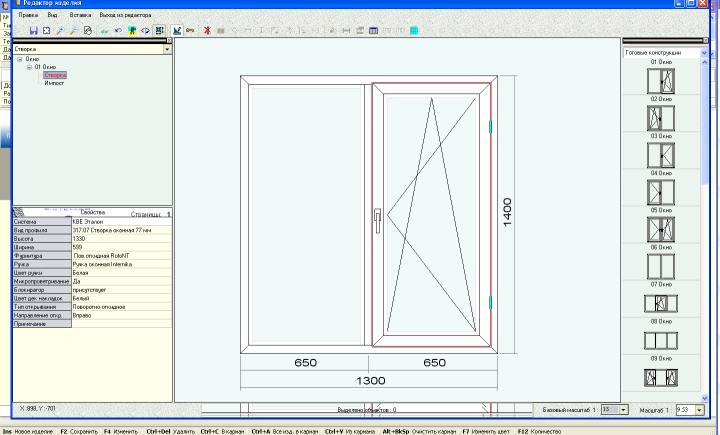Open the Масштаб 9.53 dropdown
This screenshot has height=435, width=720.
699,410
